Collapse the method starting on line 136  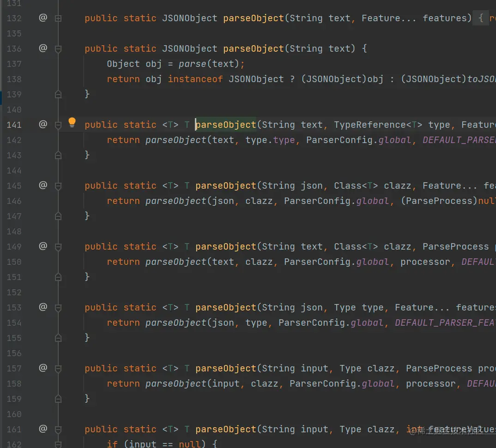click(x=58, y=49)
